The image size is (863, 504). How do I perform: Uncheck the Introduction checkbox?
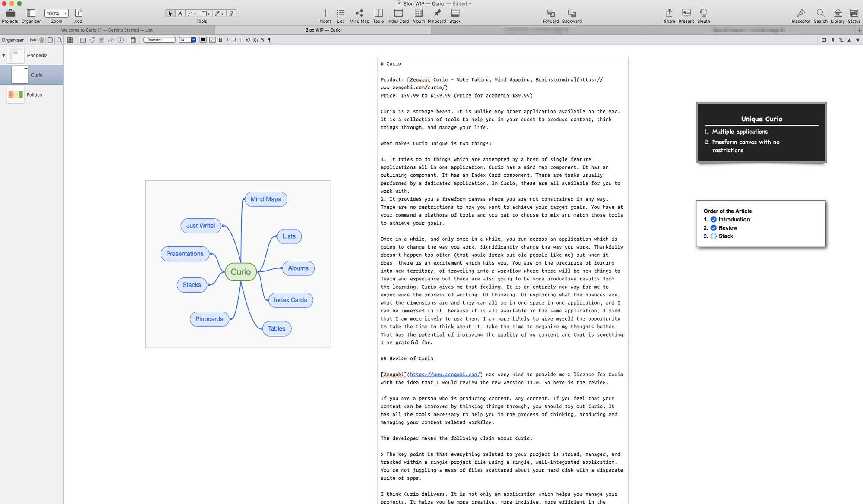(x=714, y=219)
